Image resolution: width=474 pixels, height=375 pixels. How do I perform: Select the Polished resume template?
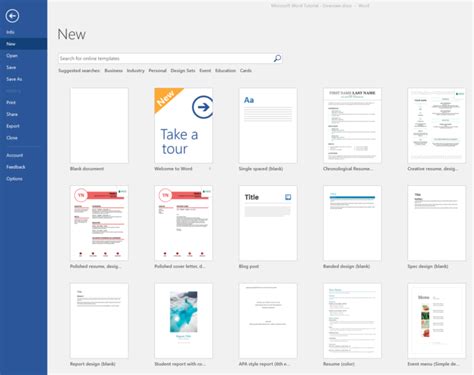(x=99, y=223)
